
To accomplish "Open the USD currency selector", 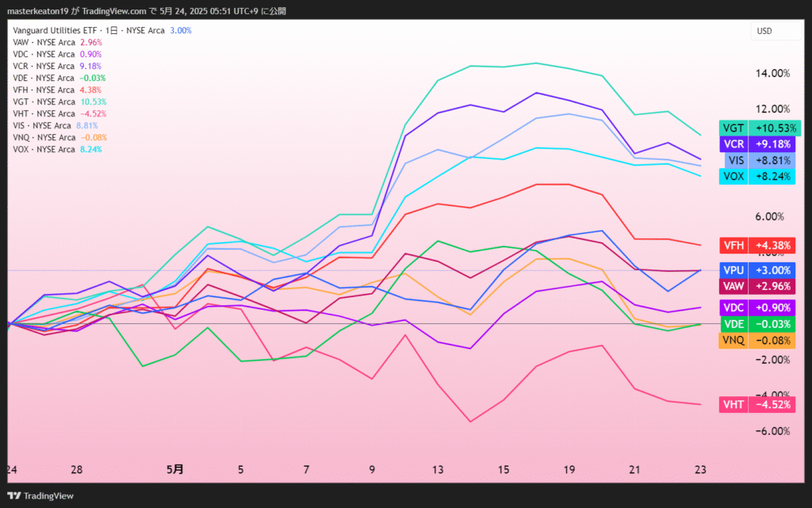I will [x=776, y=31].
